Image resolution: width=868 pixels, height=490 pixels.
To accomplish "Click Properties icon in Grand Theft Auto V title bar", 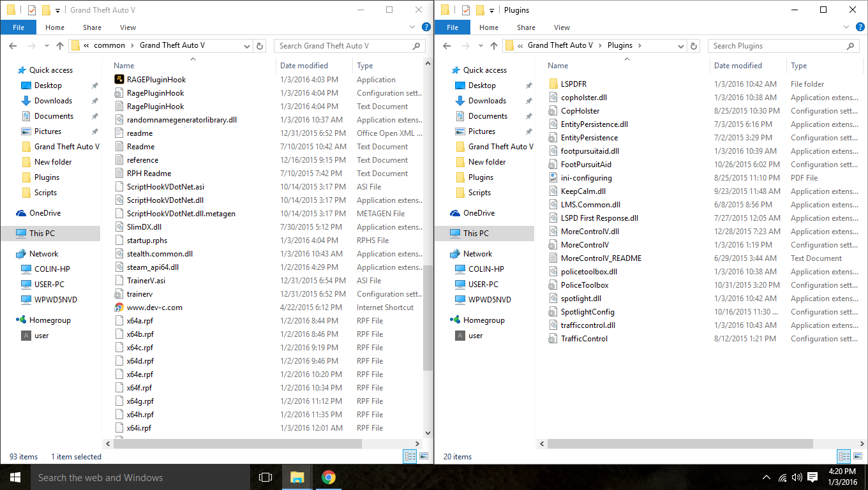I will coord(32,10).
